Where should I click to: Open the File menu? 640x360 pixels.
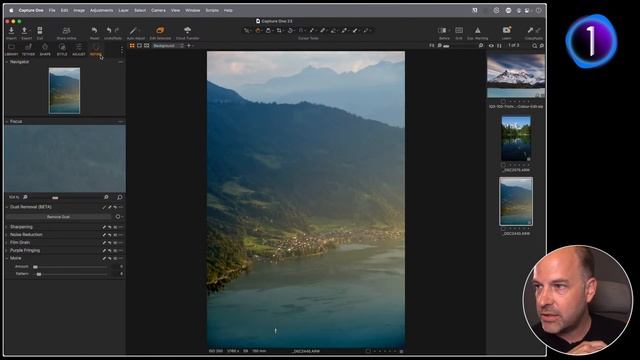(52, 10)
